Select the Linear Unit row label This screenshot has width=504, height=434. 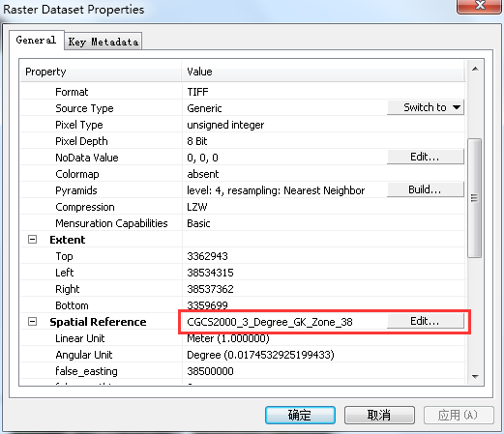tap(80, 338)
